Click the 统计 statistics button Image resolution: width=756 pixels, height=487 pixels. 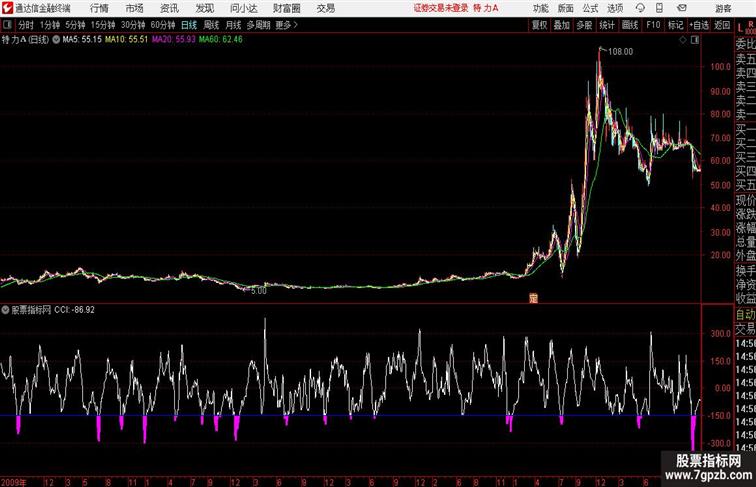coord(607,25)
